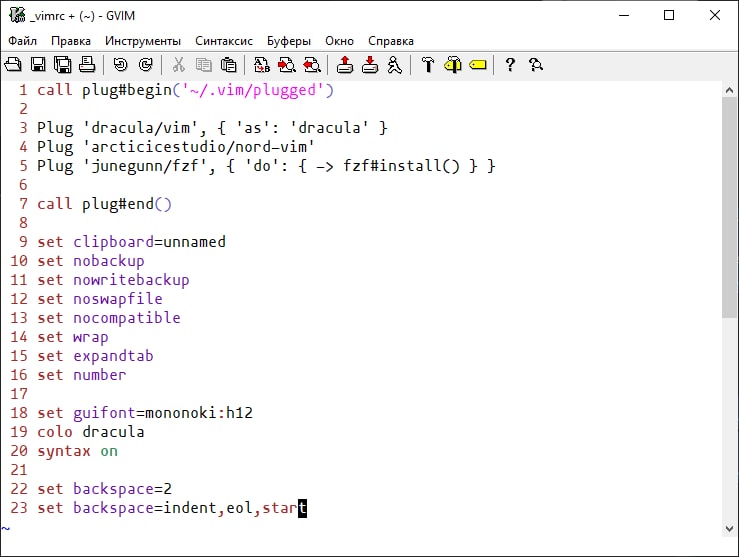
Task: Copy selection to clipboard icon
Action: click(204, 65)
